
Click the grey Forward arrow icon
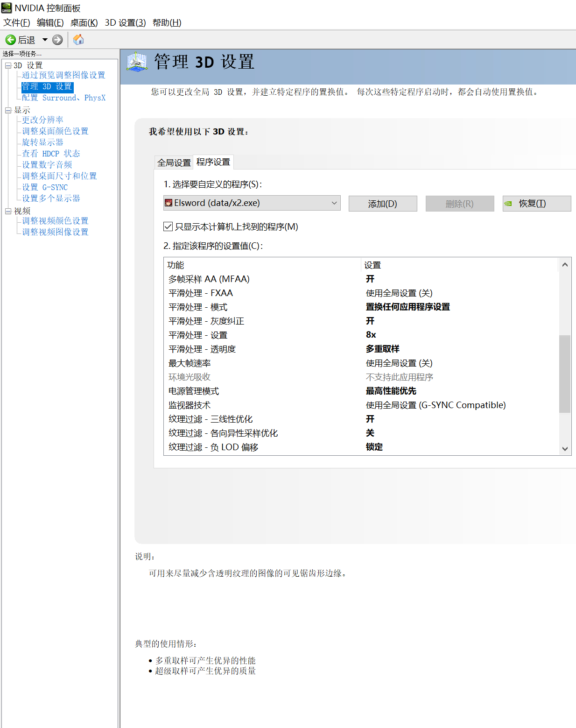(57, 40)
